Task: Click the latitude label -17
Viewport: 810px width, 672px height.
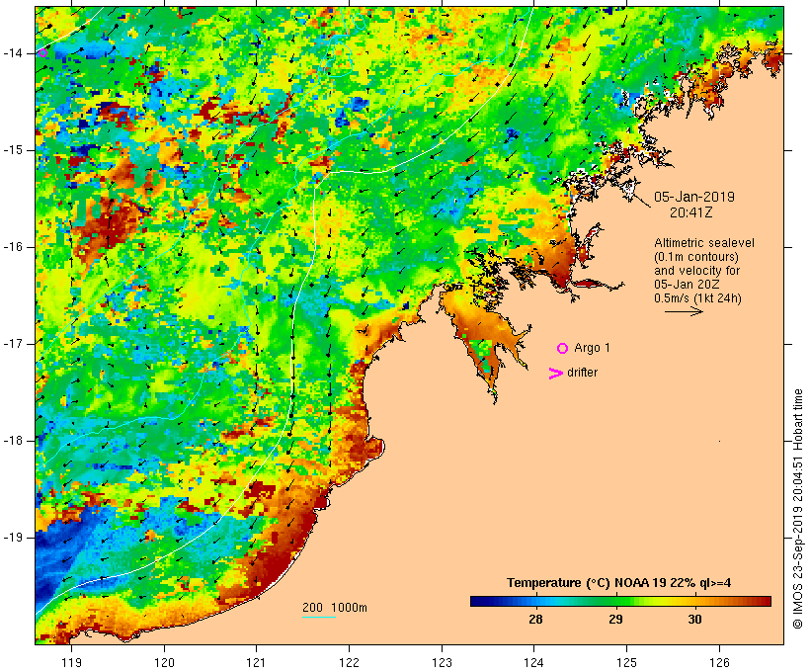Action: click(13, 344)
